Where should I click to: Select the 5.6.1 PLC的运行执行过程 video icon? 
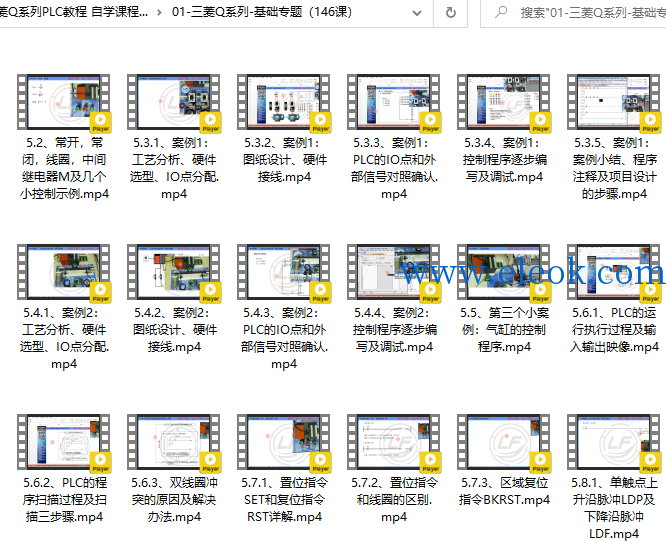coord(614,272)
